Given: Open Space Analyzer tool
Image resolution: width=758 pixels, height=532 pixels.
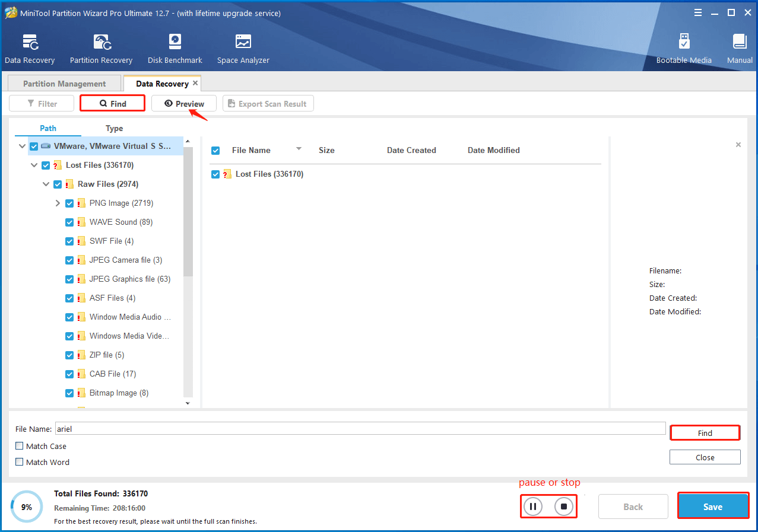Looking at the screenshot, I should 243,49.
